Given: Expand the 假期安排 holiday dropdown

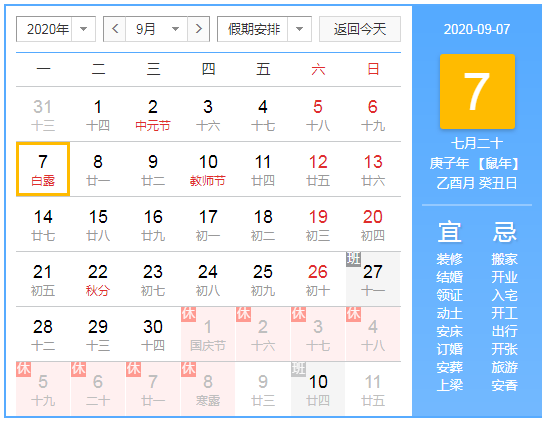Looking at the screenshot, I should [x=264, y=29].
